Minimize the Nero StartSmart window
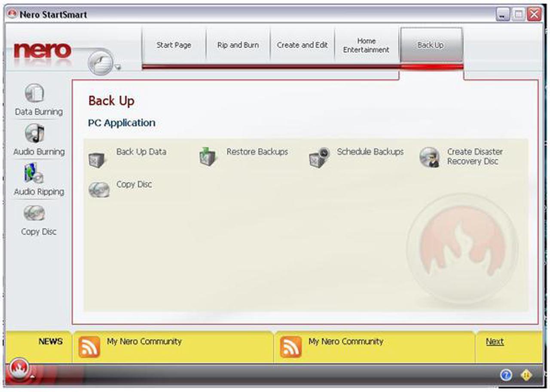The height and width of the screenshot is (392, 550). point(503,15)
